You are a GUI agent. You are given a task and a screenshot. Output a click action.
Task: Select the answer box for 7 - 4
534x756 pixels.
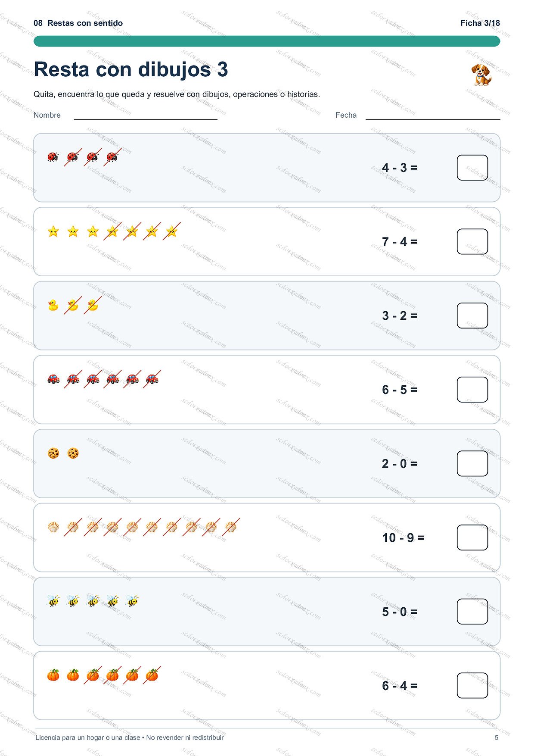click(x=472, y=242)
